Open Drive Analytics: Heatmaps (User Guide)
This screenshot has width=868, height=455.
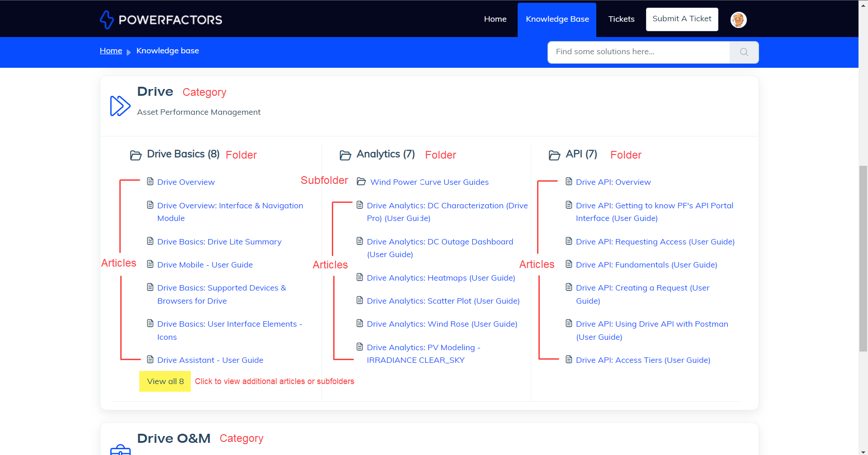[441, 278]
